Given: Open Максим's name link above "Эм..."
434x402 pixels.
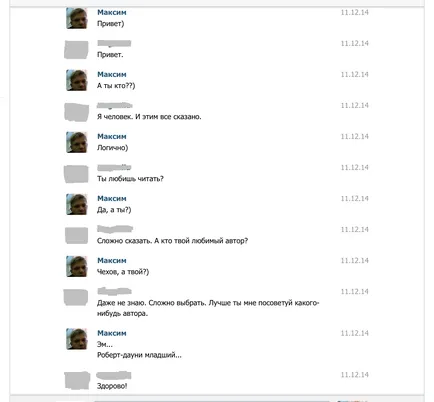Looking at the screenshot, I should coord(112,333).
